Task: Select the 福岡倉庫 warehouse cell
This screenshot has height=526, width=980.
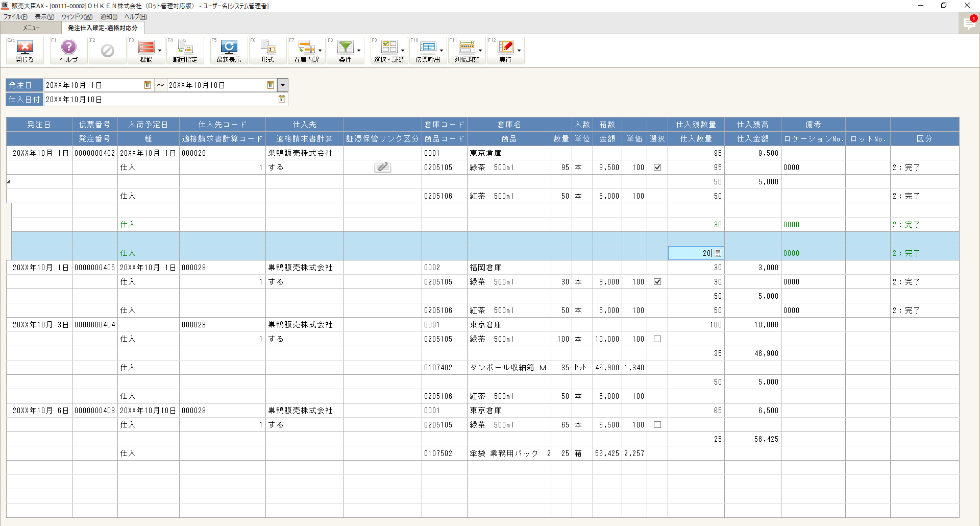Action: pyautogui.click(x=509, y=267)
